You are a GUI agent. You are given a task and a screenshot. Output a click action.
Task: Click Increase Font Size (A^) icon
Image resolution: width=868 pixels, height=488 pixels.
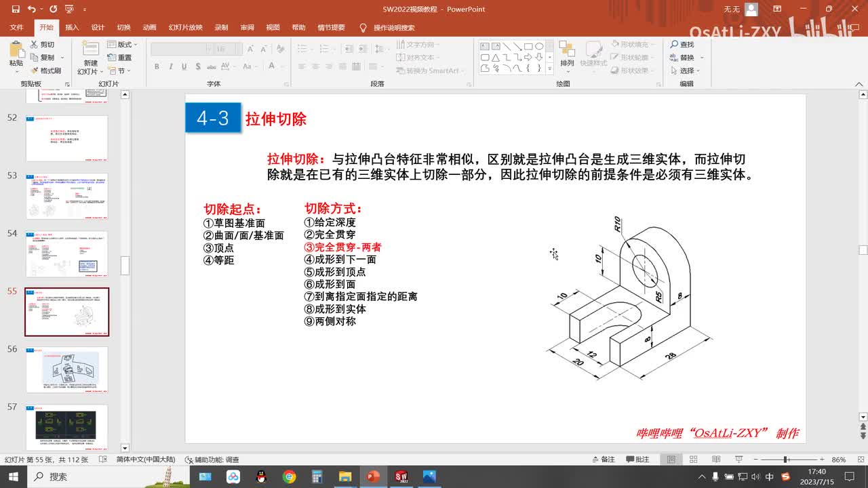(x=250, y=49)
